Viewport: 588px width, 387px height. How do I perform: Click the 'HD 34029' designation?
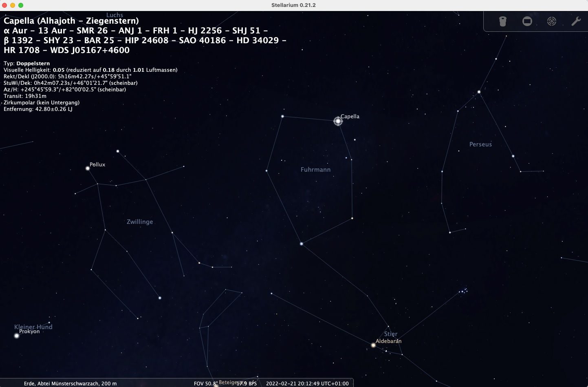coord(258,40)
